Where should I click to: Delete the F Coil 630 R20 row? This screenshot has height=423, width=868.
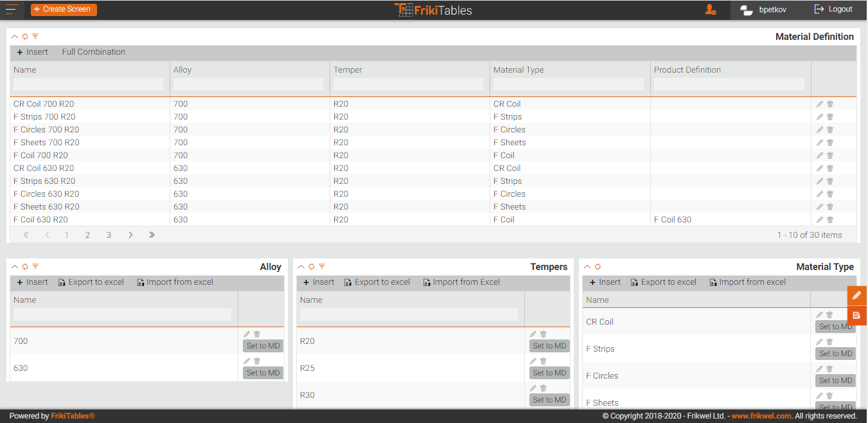point(830,220)
